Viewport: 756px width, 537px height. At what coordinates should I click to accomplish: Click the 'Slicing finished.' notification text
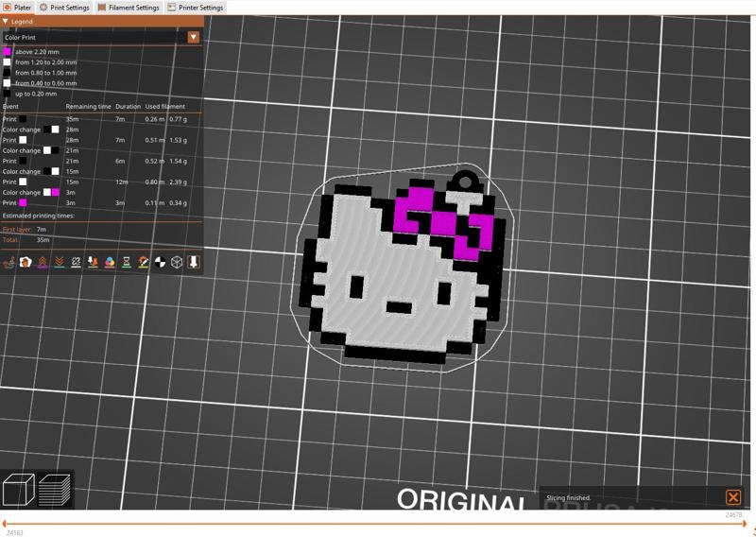point(569,497)
